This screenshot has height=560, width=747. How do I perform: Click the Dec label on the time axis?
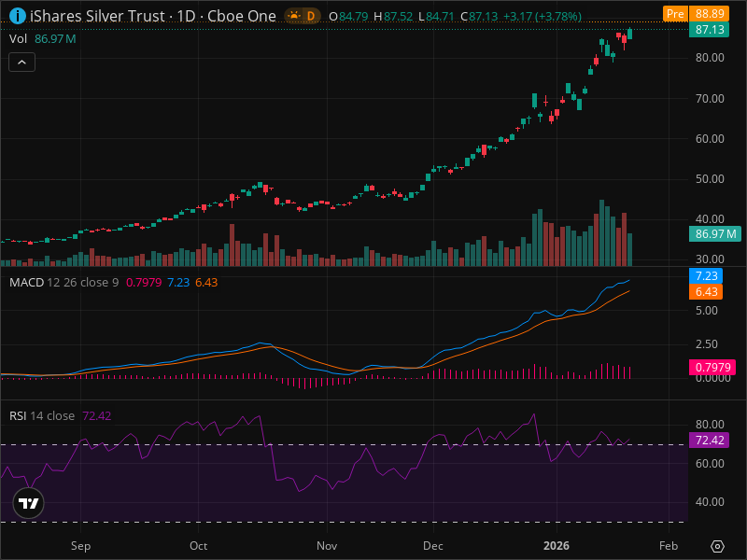[433, 546]
